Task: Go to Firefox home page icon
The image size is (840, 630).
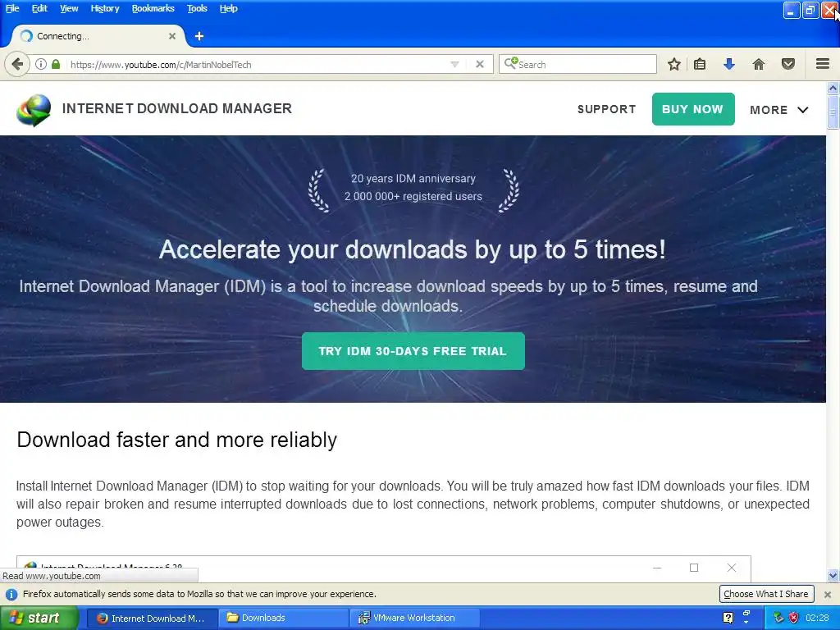Action: coord(759,64)
